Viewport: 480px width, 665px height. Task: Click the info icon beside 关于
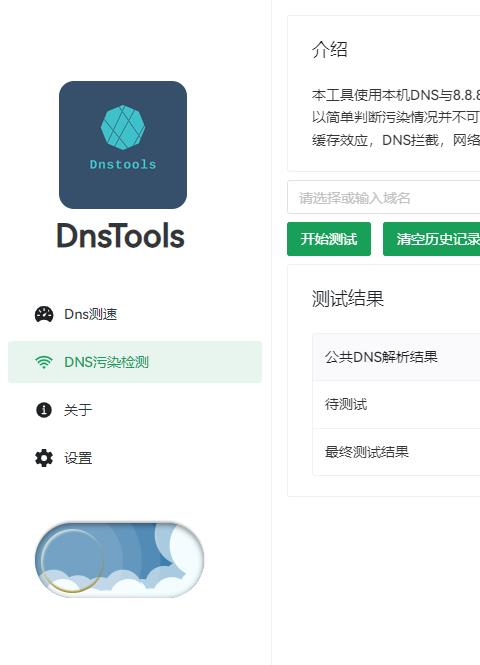(44, 410)
